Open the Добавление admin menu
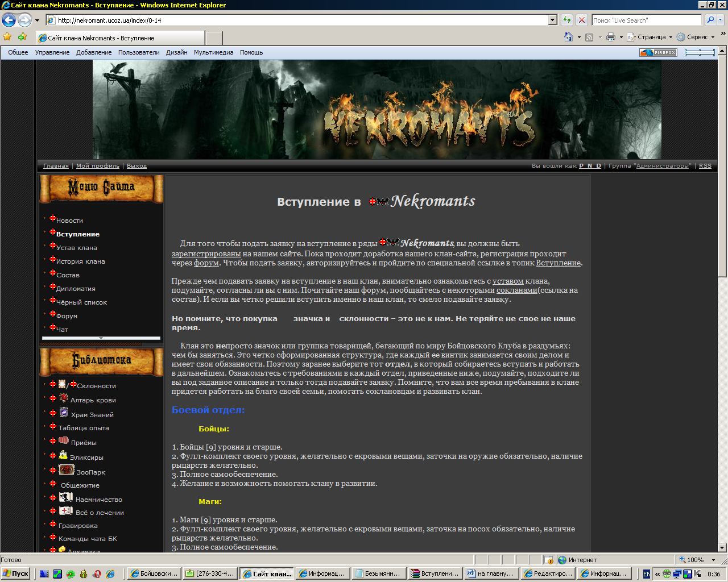Image resolution: width=728 pixels, height=582 pixels. tap(94, 52)
